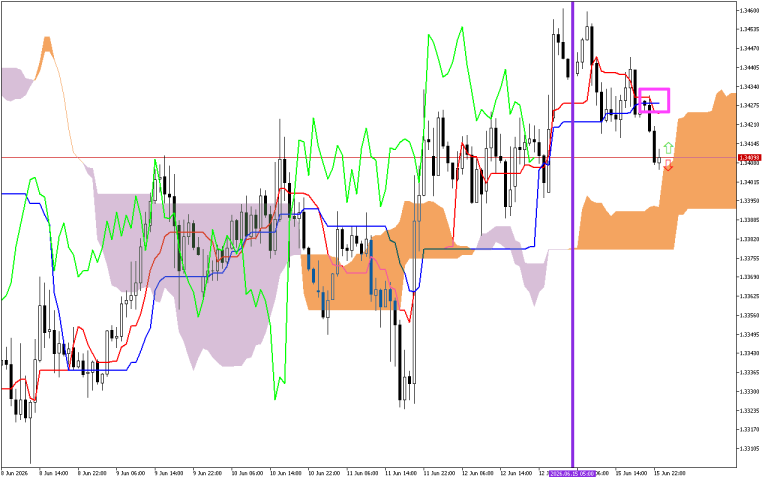Click time axis label 10 Jun 22:00

point(324,474)
